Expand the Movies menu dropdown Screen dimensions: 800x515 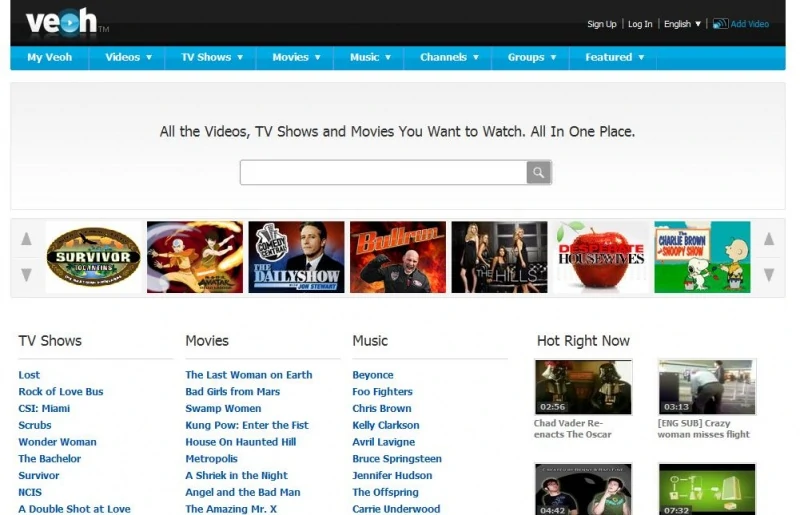pyautogui.click(x=317, y=57)
